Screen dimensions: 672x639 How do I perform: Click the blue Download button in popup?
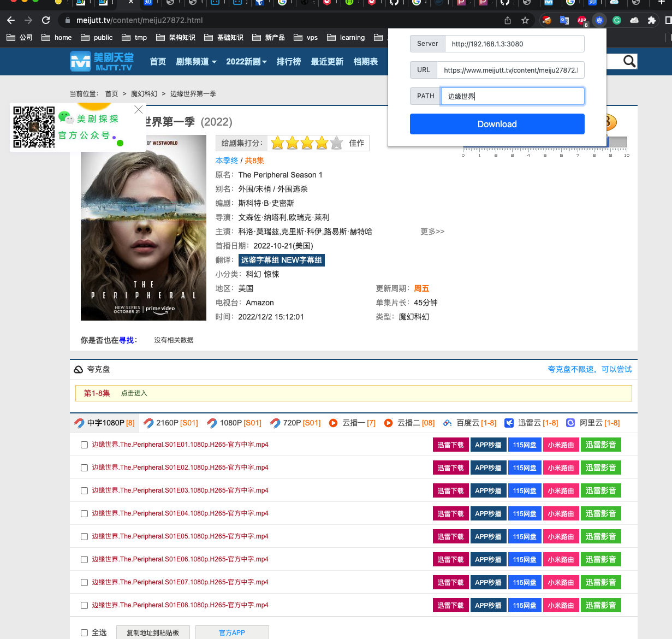click(497, 124)
